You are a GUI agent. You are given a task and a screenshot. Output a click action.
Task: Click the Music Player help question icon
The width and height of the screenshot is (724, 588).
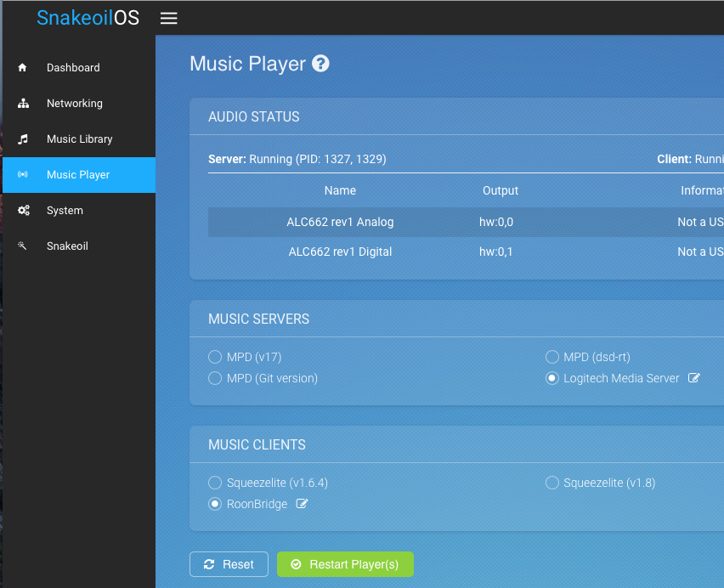coord(320,63)
